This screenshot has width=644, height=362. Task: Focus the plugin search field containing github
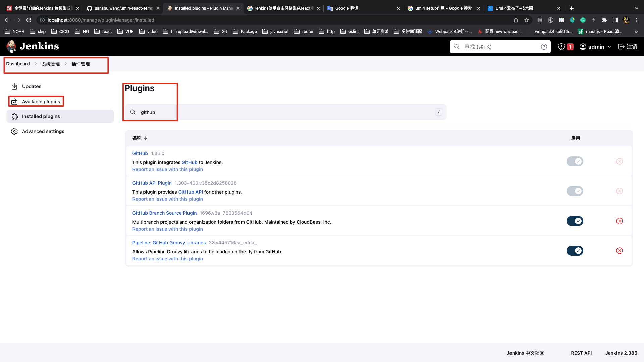click(285, 112)
